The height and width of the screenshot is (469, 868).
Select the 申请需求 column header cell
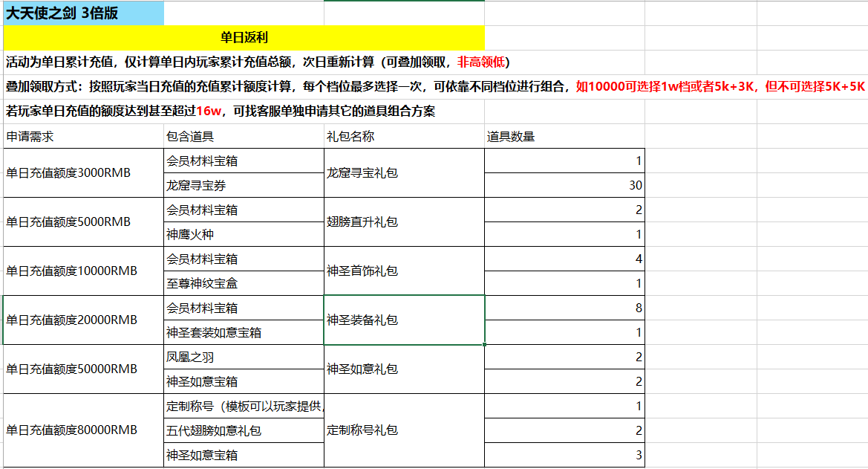[x=84, y=136]
